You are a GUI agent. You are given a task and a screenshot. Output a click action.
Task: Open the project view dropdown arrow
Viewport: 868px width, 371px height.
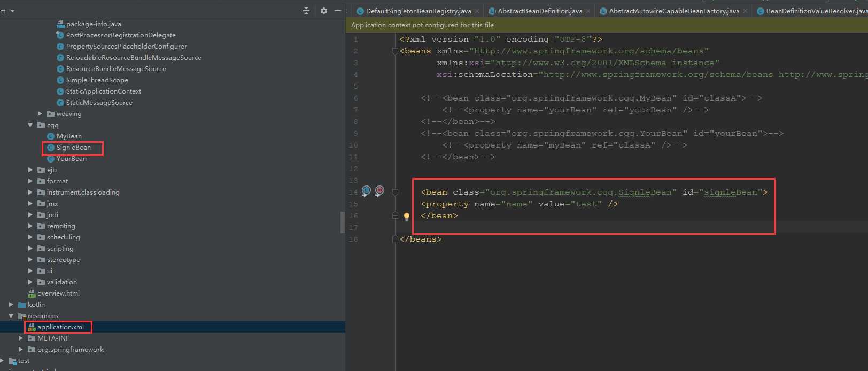(12, 11)
